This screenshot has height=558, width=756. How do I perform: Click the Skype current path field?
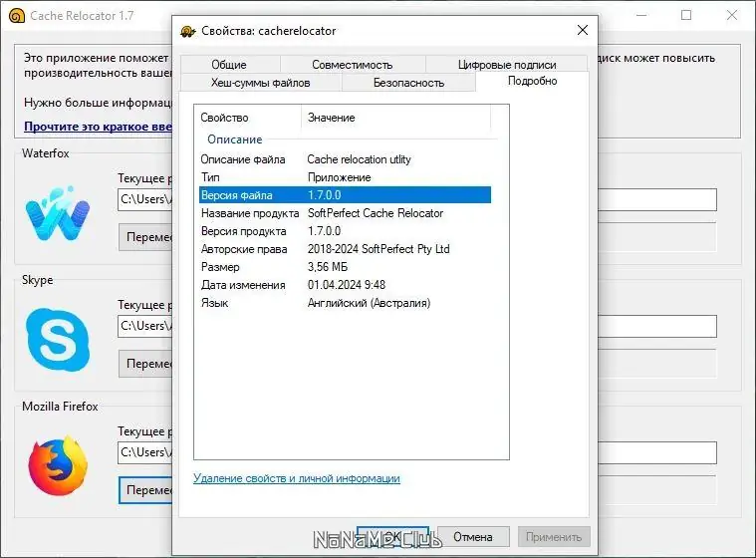tap(145, 326)
